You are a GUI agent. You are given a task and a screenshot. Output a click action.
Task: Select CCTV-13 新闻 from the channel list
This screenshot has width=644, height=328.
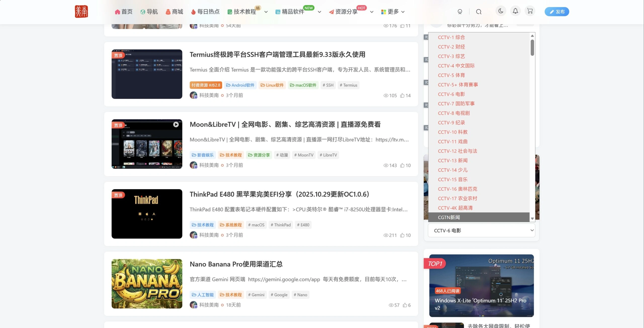coord(453,161)
